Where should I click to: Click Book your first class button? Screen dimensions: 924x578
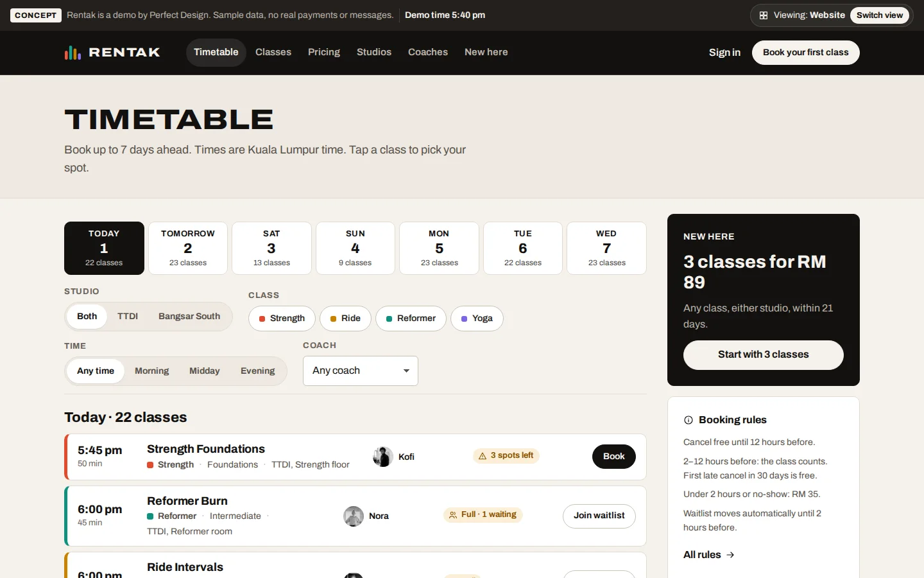[806, 53]
